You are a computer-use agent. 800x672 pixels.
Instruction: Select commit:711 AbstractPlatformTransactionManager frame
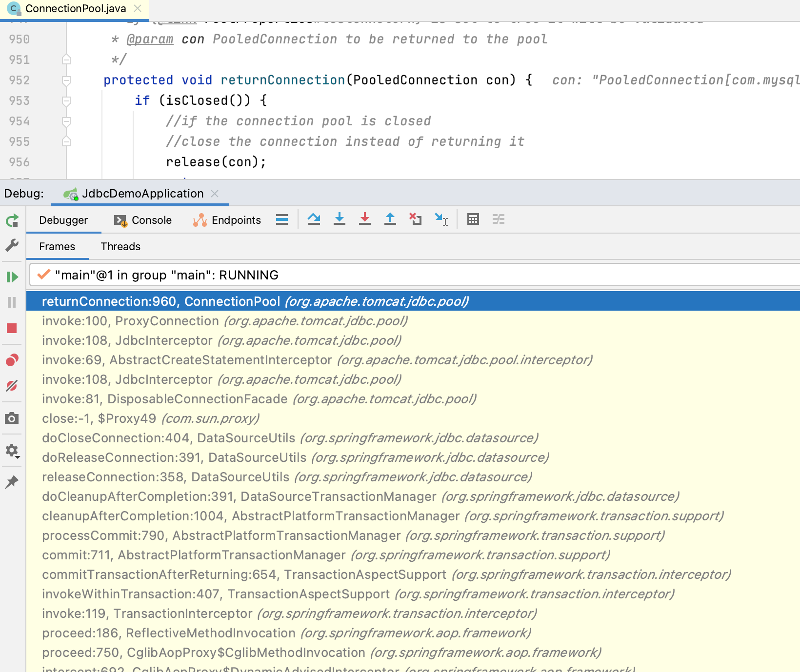(413, 555)
